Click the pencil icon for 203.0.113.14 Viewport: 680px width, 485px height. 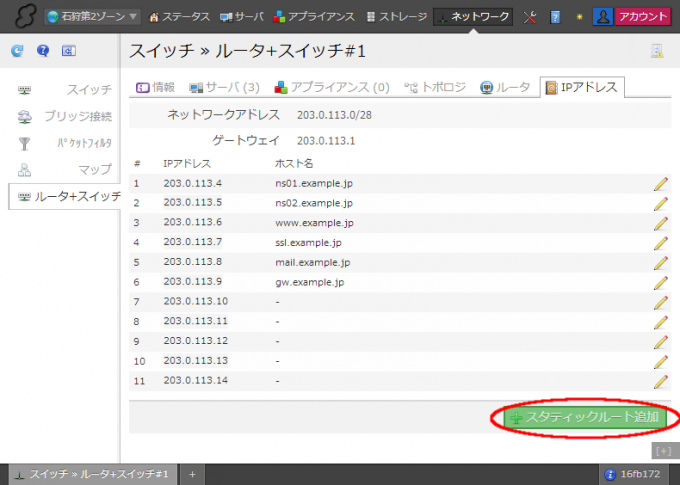pos(660,381)
